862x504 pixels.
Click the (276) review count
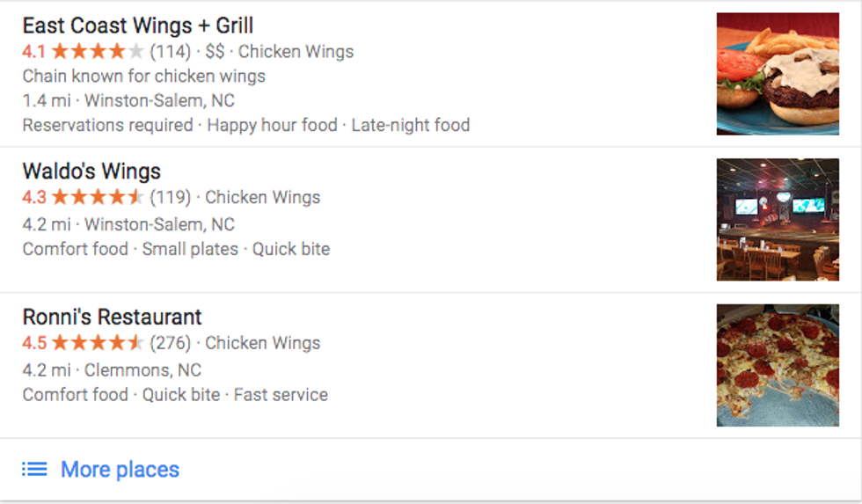click(170, 343)
